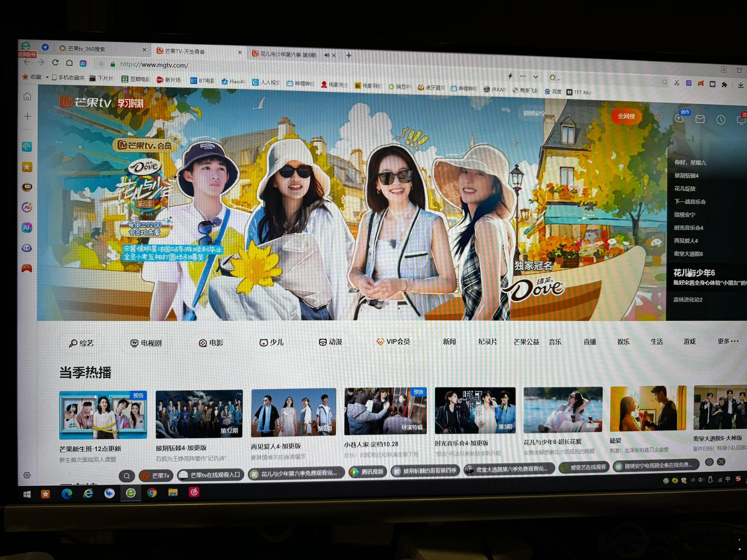Select the 电视剧 category
This screenshot has width=747, height=560.
click(x=146, y=343)
